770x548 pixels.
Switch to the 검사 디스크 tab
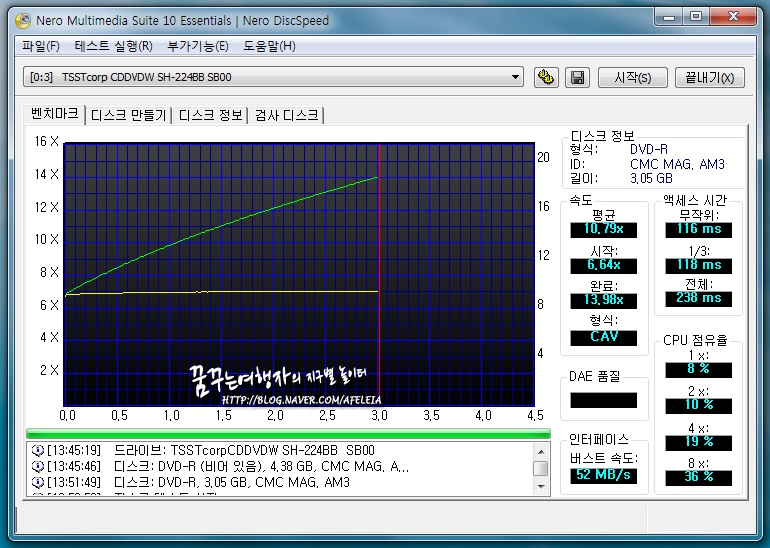(287, 115)
